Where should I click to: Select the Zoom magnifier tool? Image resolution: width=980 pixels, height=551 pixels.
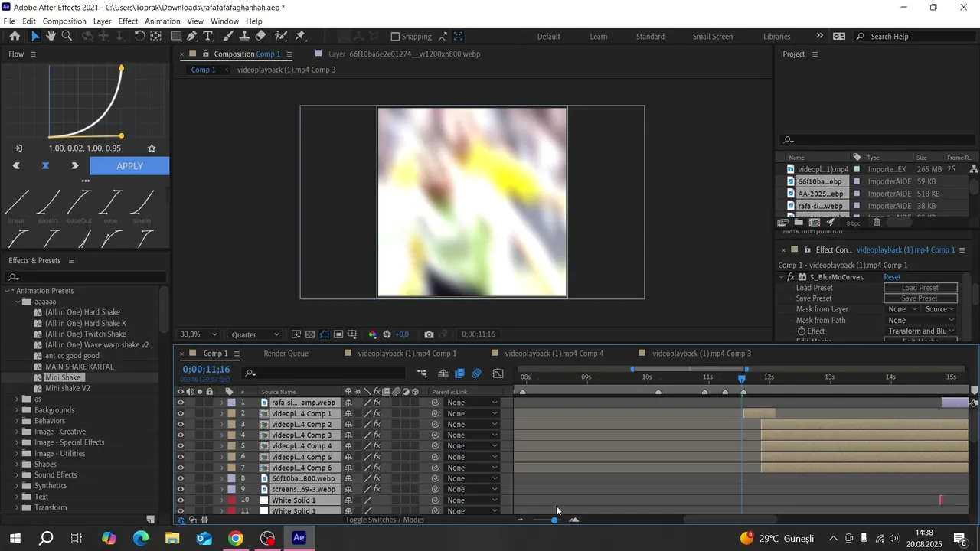pos(67,36)
